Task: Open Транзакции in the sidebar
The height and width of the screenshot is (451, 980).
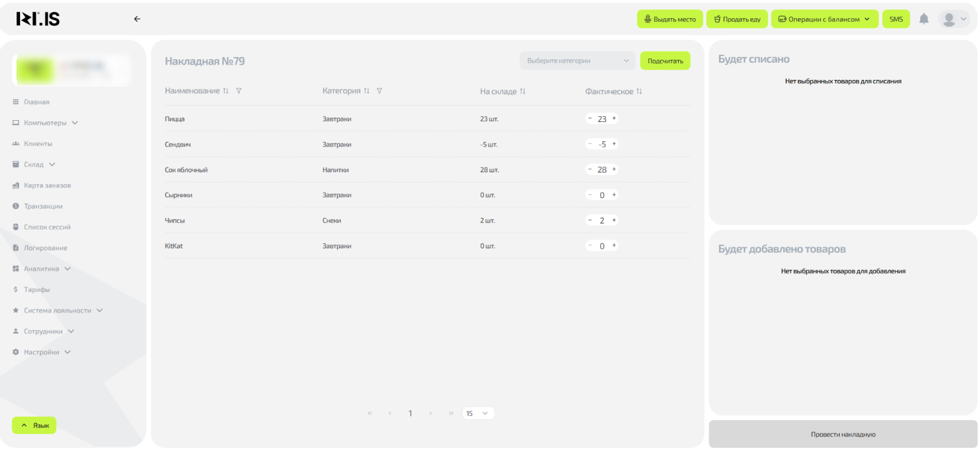Action: pos(43,206)
